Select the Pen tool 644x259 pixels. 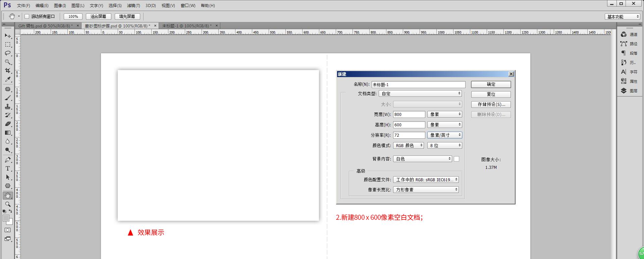coord(8,160)
